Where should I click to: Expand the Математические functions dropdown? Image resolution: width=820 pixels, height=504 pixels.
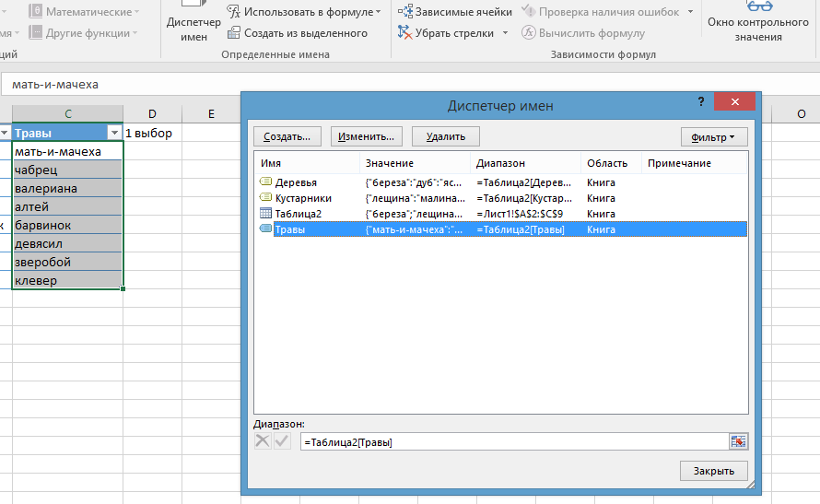(136, 12)
